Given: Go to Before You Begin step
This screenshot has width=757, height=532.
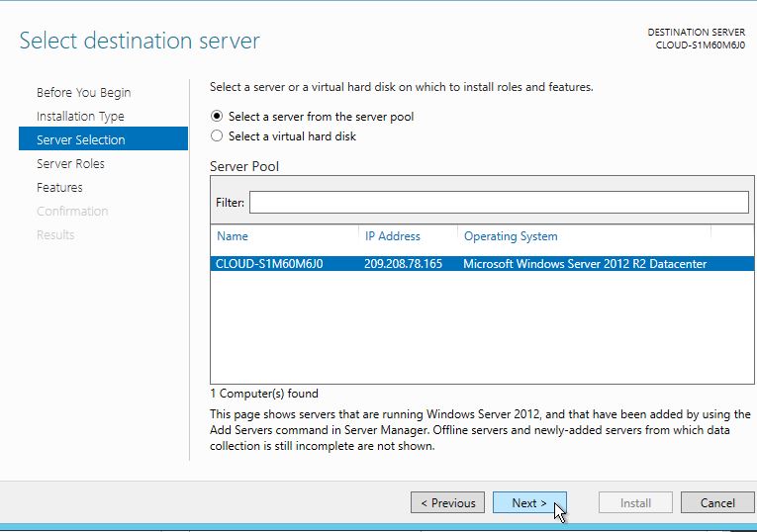Looking at the screenshot, I should (83, 92).
